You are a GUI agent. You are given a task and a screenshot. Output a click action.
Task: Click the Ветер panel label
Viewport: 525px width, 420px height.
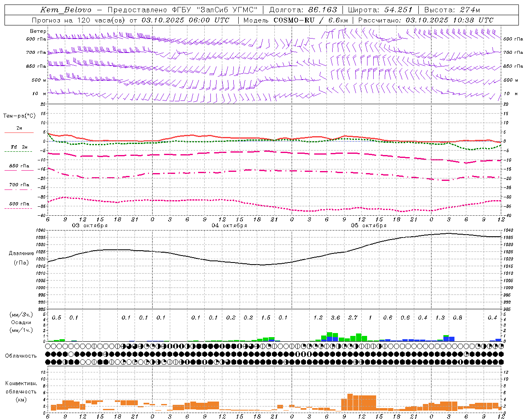(38, 31)
